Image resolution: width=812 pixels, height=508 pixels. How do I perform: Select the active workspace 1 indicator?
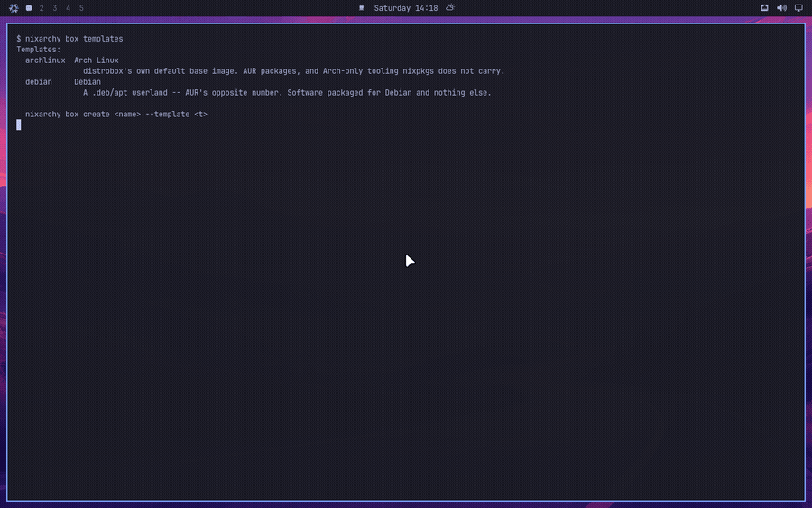pyautogui.click(x=29, y=8)
